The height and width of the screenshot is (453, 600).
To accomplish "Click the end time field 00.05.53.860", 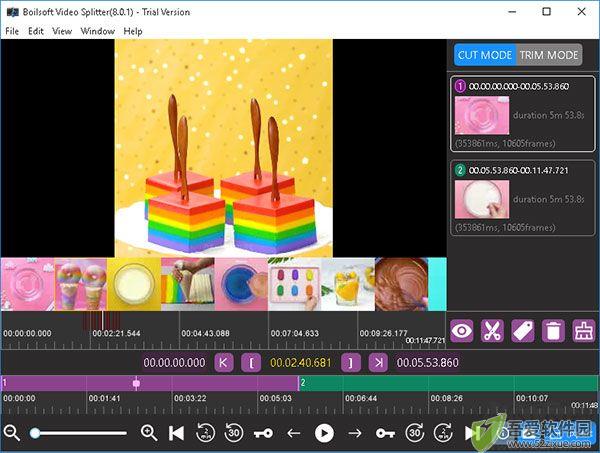I will [x=427, y=362].
